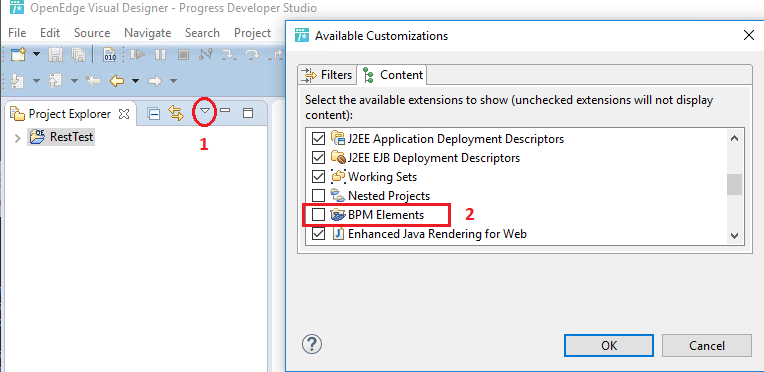
Task: Uncheck J2EE Application Deployment Descriptors
Action: (x=318, y=139)
